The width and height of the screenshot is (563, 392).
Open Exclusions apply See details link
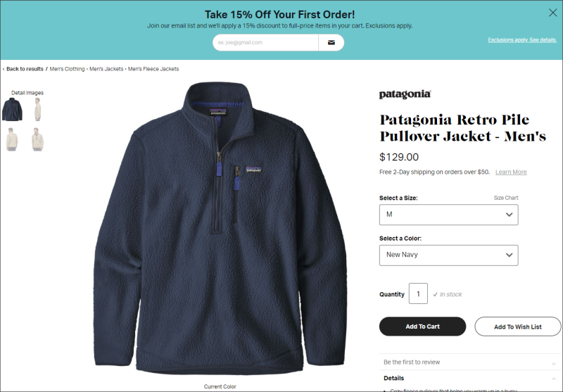click(522, 40)
